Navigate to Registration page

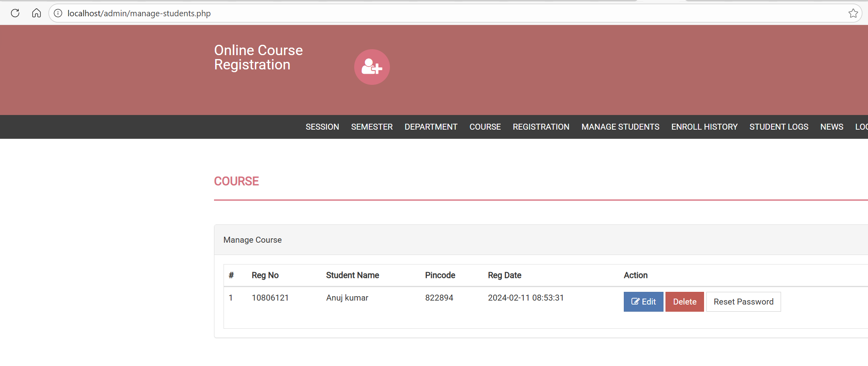(541, 127)
